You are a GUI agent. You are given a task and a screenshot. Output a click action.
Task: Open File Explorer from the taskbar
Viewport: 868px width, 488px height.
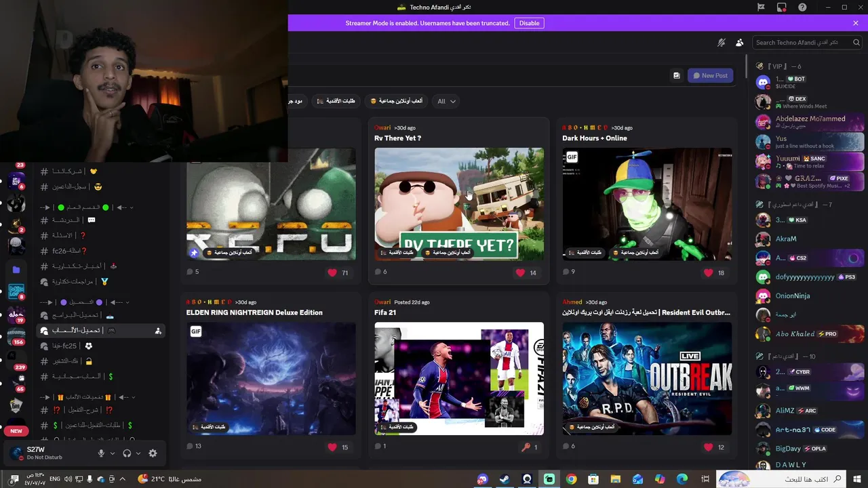(x=616, y=479)
